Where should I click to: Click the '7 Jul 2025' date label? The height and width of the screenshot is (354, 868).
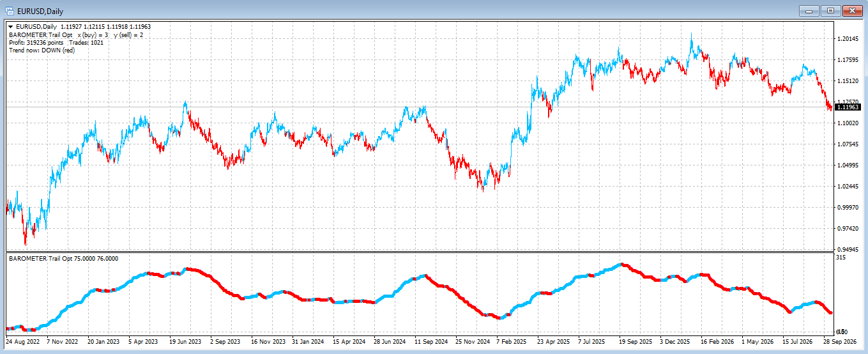pyautogui.click(x=593, y=342)
